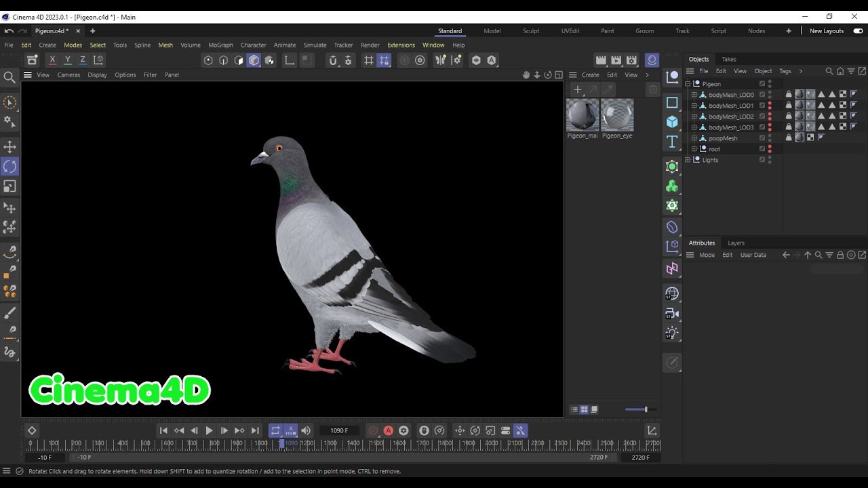Toggle Enable Snap magnet icon

point(333,60)
